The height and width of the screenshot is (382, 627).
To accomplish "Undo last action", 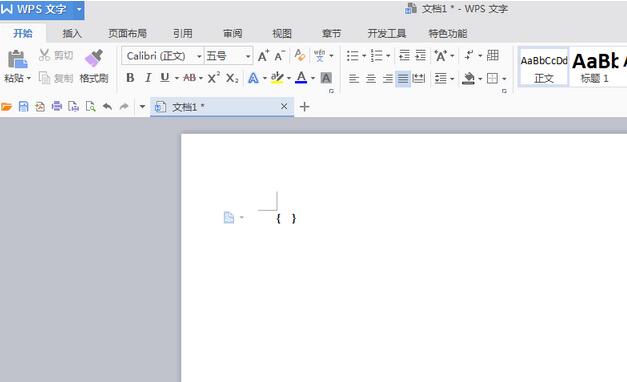I will click(x=107, y=106).
